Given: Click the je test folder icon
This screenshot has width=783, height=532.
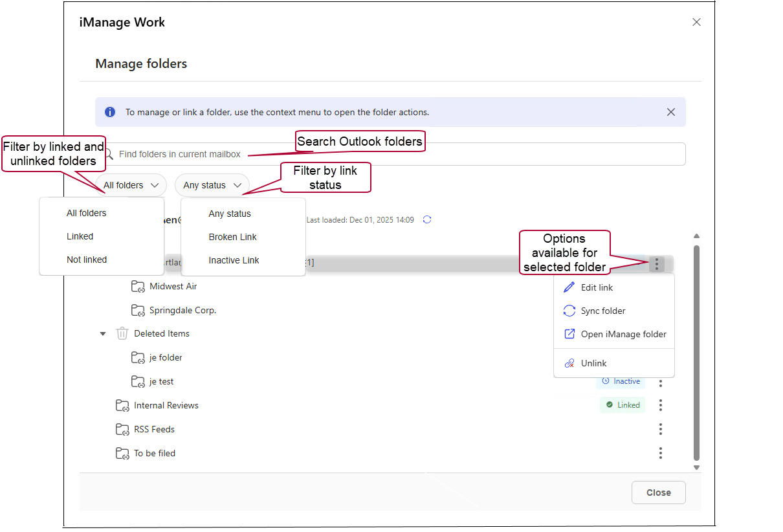Looking at the screenshot, I should pyautogui.click(x=138, y=381).
